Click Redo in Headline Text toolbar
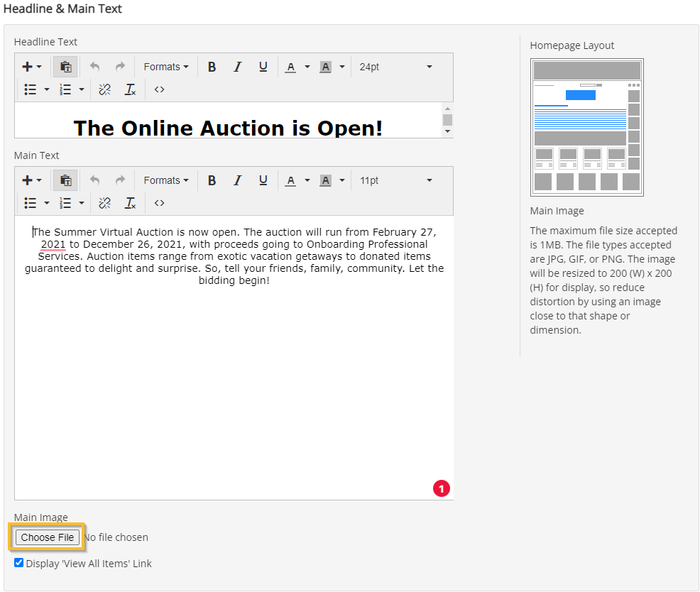This screenshot has width=700, height=592. tap(120, 67)
